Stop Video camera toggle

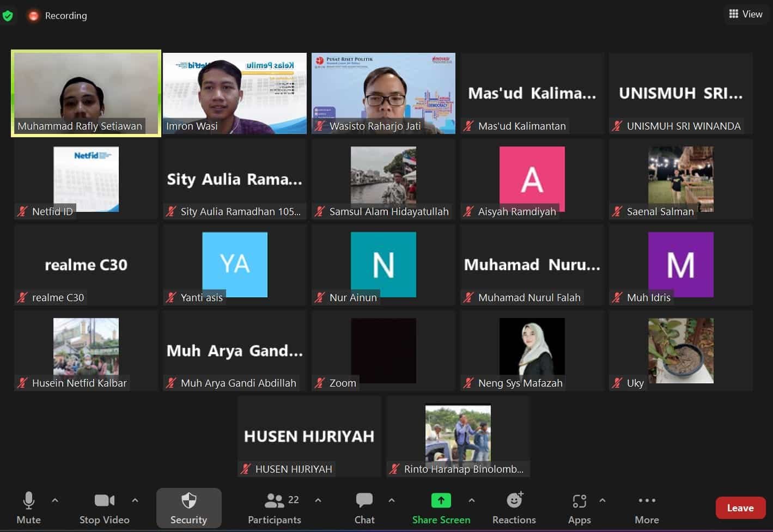(x=104, y=508)
